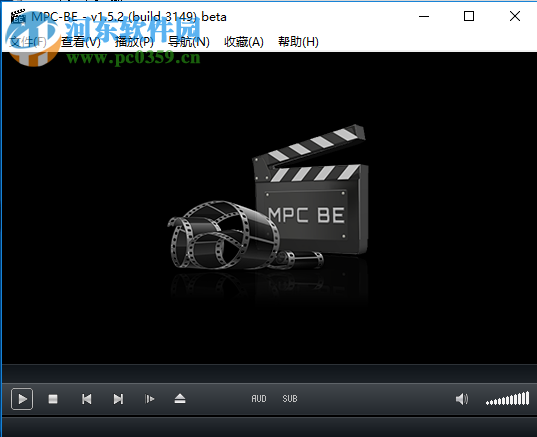Skip to the next file
Image resolution: width=537 pixels, height=437 pixels.
coord(118,399)
